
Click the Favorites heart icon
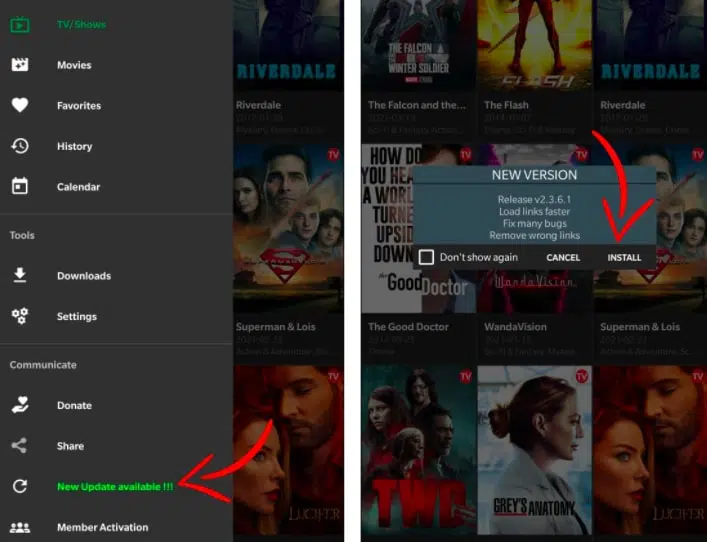[20, 105]
